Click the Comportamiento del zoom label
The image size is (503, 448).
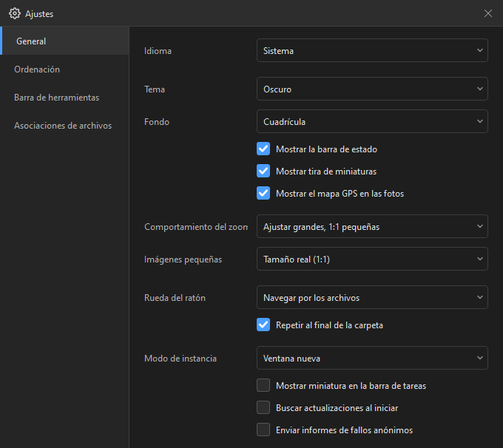(196, 227)
